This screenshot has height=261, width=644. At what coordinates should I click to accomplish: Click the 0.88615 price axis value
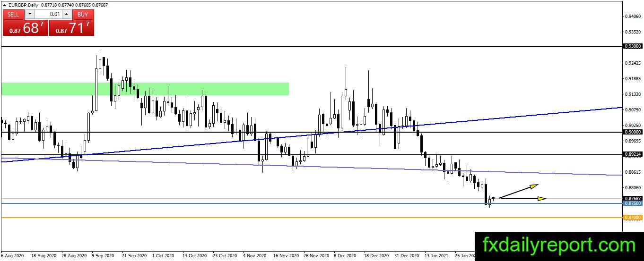(x=633, y=172)
